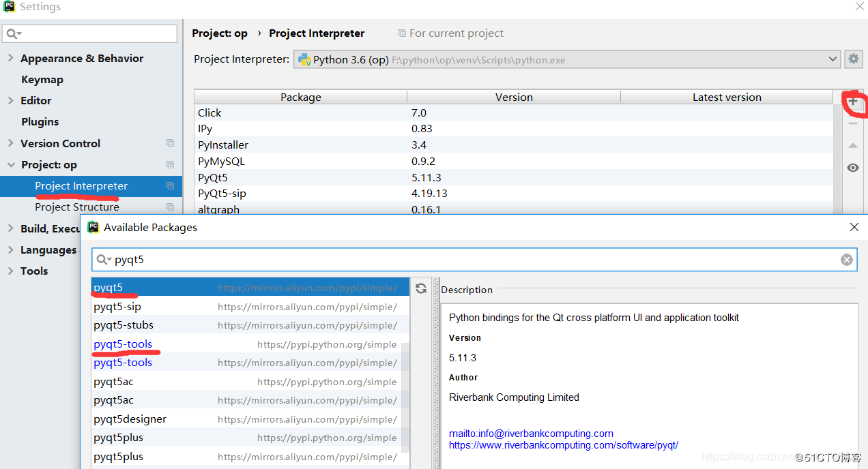Refresh the package list with the reload icon

coord(421,288)
